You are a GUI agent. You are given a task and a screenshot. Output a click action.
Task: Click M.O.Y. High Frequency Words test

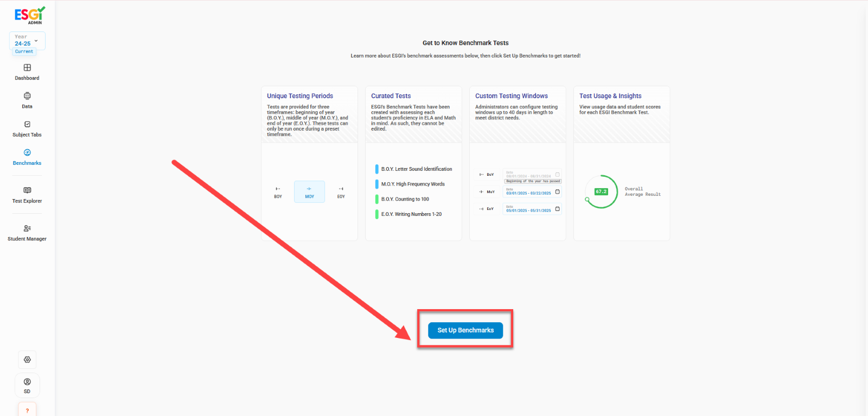point(411,184)
